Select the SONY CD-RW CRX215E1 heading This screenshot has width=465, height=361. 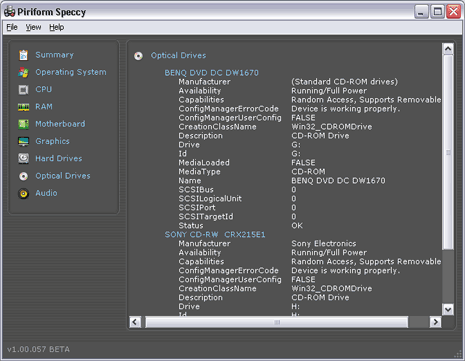[215, 235]
